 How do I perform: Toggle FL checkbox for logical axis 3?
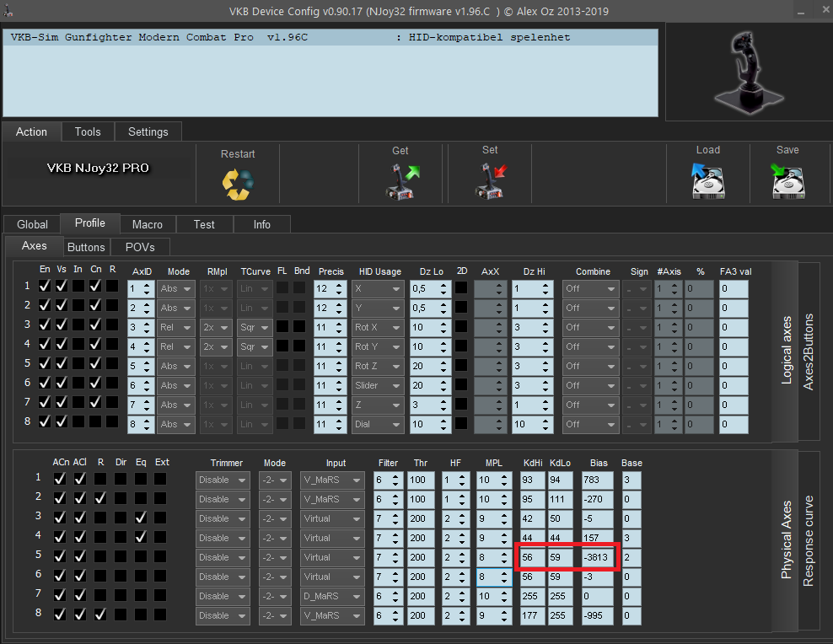point(282,326)
